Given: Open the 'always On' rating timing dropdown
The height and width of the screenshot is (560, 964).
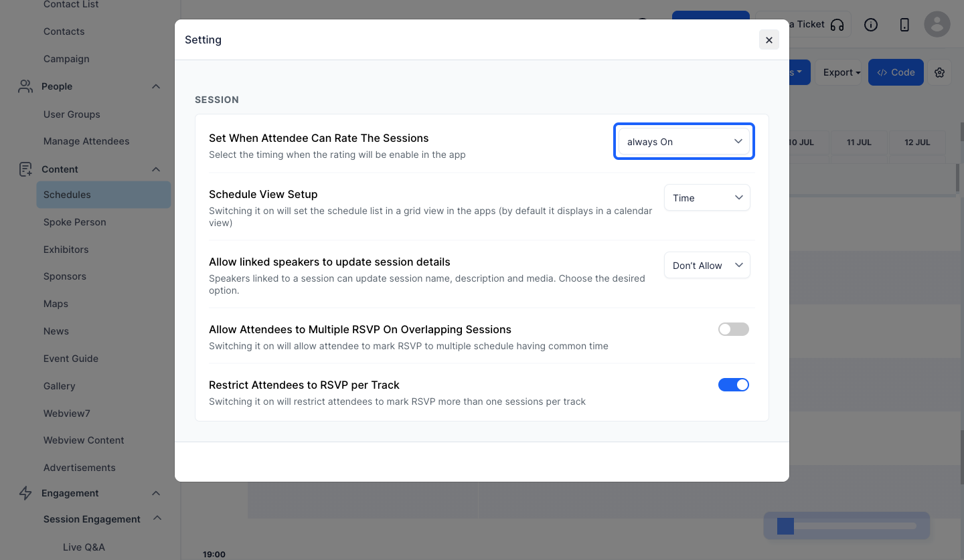Looking at the screenshot, I should pos(684,142).
